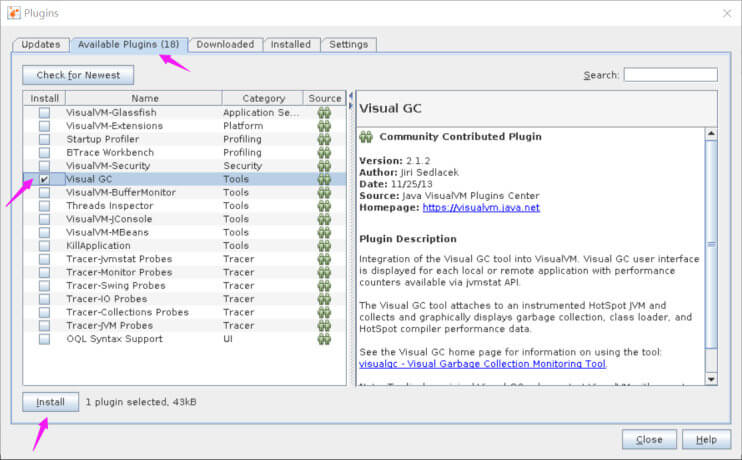Select the Tracer-Collections Probes plugin name
Viewport: 742px width, 460px height.
(x=128, y=312)
